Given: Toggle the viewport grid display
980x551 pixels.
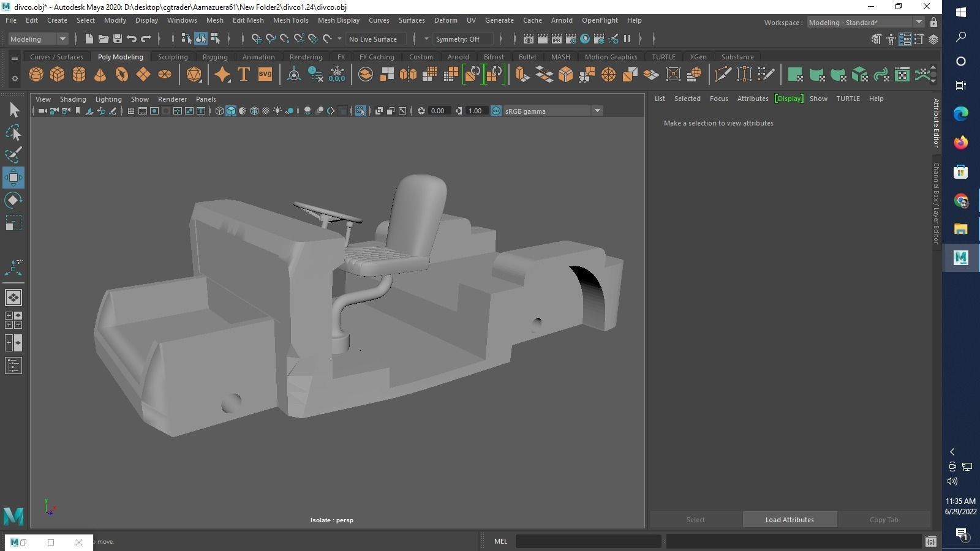Looking at the screenshot, I should (130, 111).
